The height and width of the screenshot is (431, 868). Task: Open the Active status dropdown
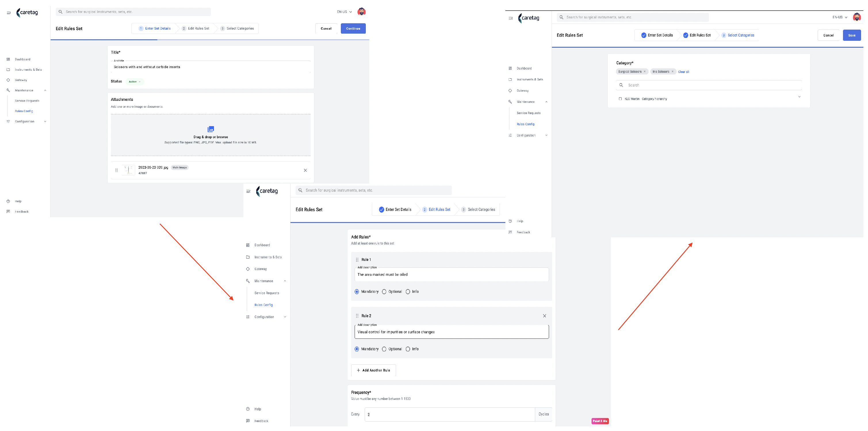135,82
